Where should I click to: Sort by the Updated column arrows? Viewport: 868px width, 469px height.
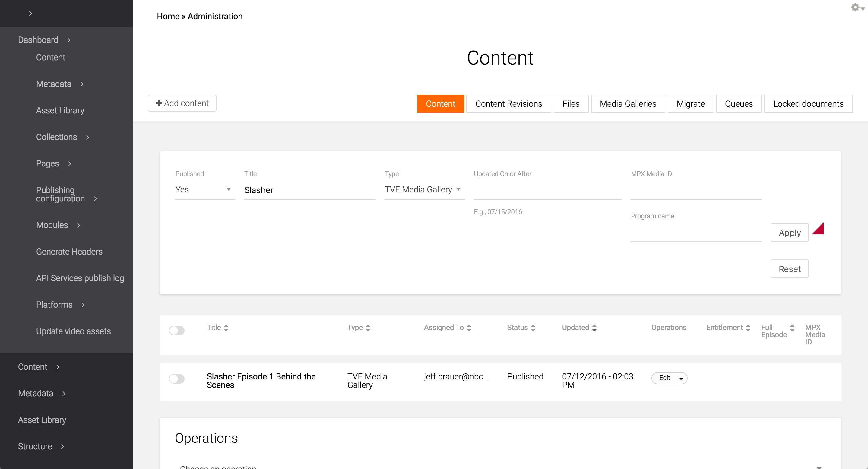click(x=594, y=328)
